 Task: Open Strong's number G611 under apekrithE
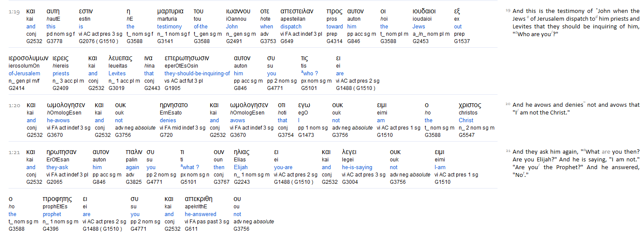[191, 229]
